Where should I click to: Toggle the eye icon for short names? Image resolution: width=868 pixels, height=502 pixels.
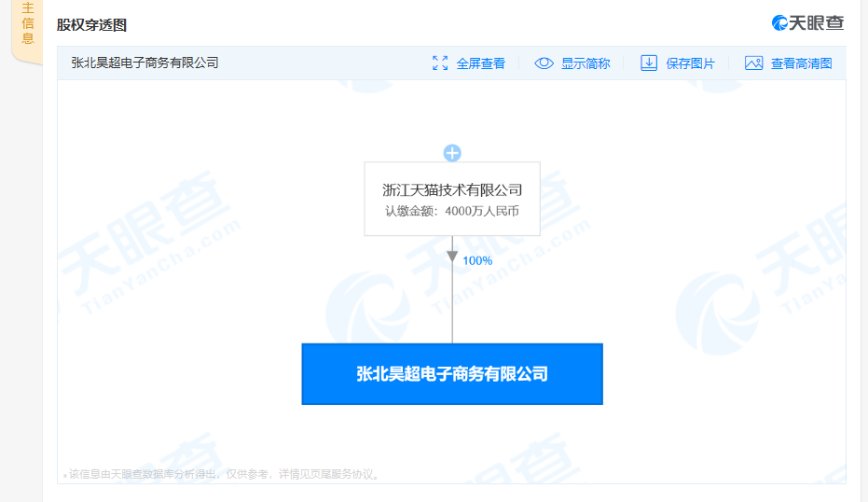[544, 63]
